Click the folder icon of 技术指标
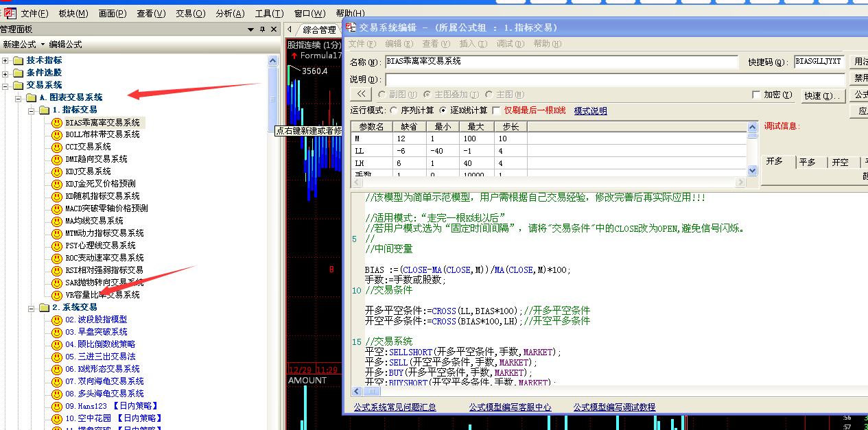Screen dimensions: 868x430 19,60
